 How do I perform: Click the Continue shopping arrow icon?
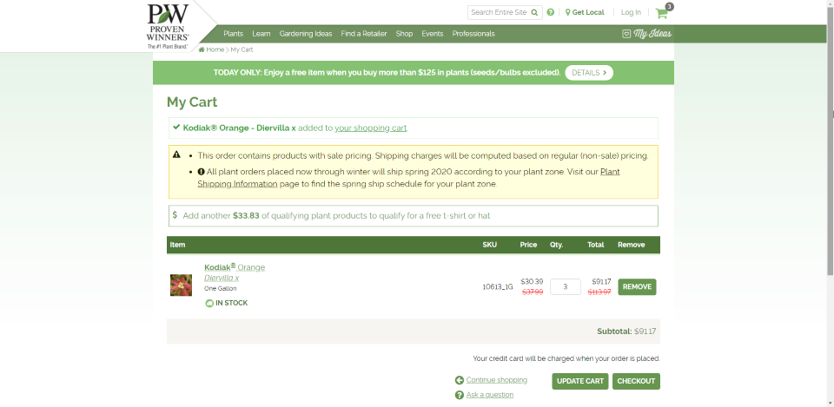tap(459, 380)
